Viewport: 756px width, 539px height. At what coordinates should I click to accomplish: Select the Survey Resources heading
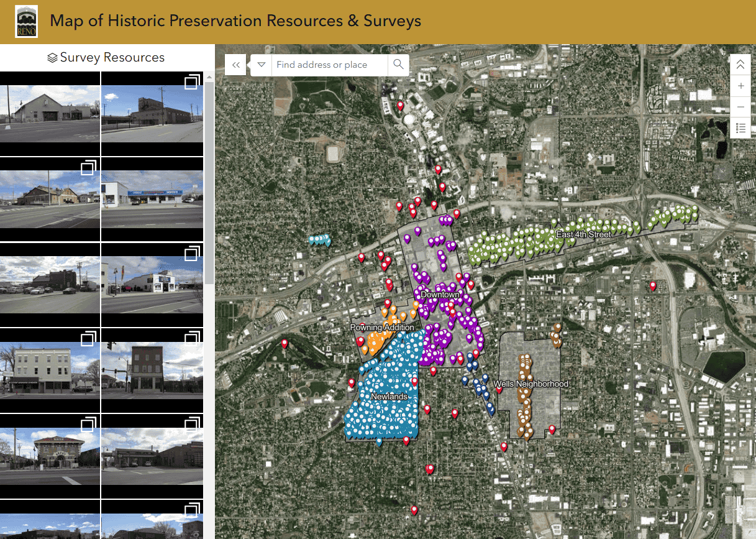pyautogui.click(x=112, y=57)
